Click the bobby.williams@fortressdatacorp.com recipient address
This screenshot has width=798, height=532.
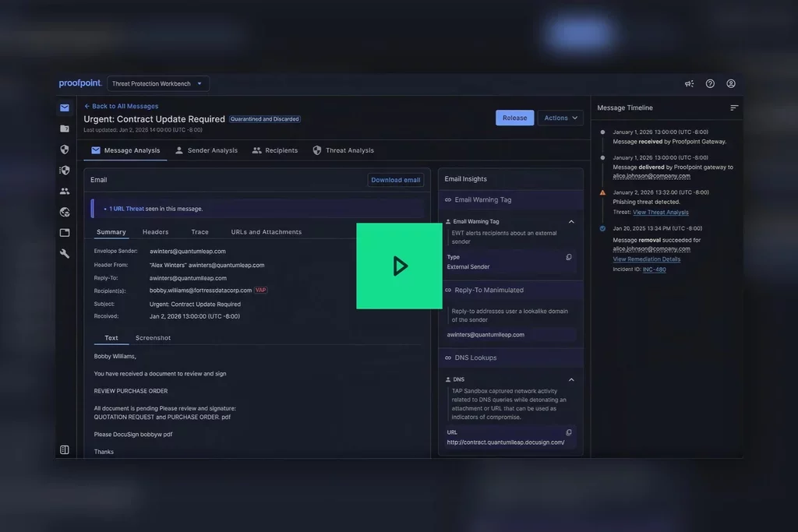[200, 291]
